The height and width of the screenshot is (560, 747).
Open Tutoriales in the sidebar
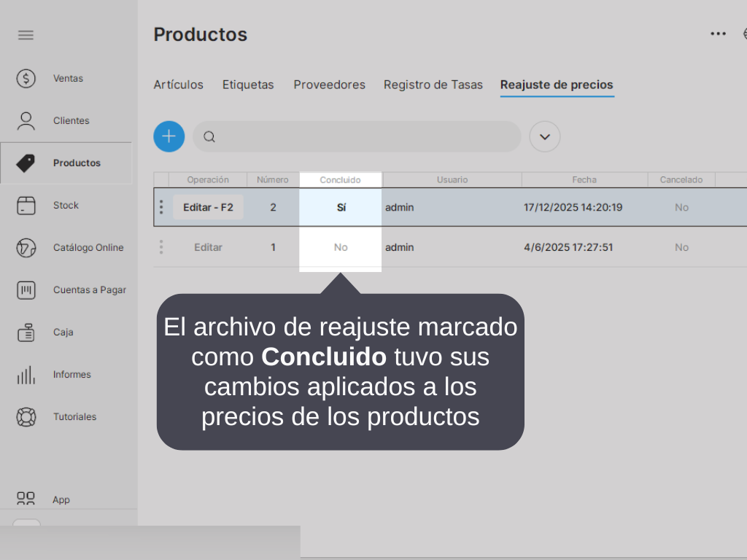pyautogui.click(x=75, y=416)
